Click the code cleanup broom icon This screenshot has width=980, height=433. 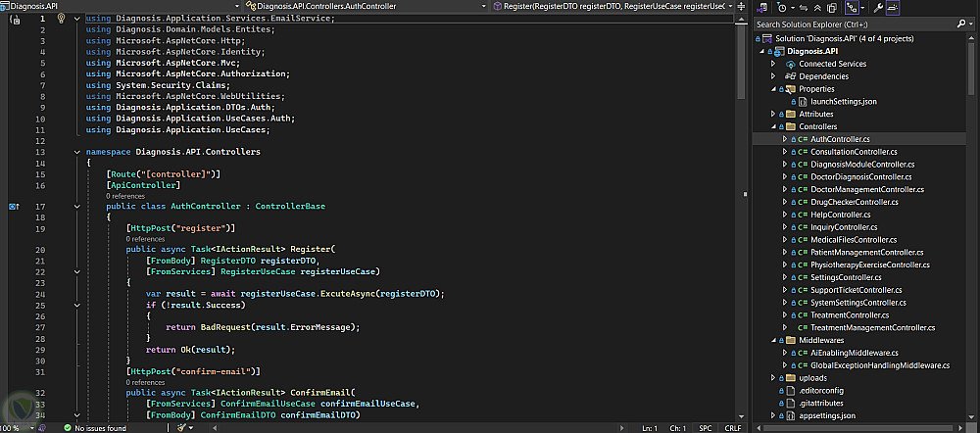[182, 428]
